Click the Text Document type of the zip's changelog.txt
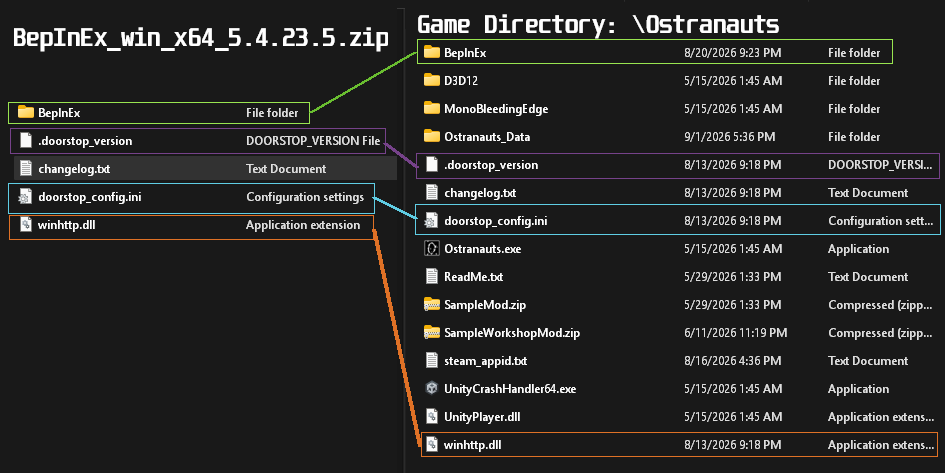The width and height of the screenshot is (945, 473). tap(286, 169)
